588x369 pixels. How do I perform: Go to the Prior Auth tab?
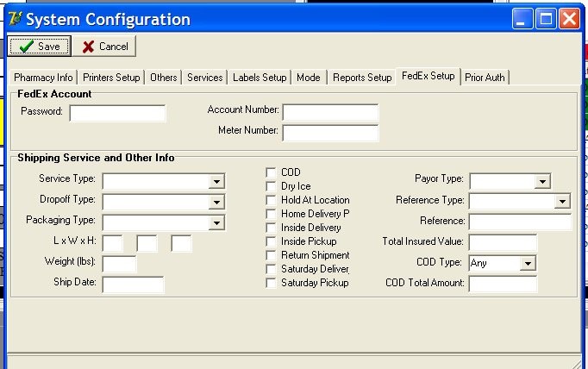(x=485, y=78)
